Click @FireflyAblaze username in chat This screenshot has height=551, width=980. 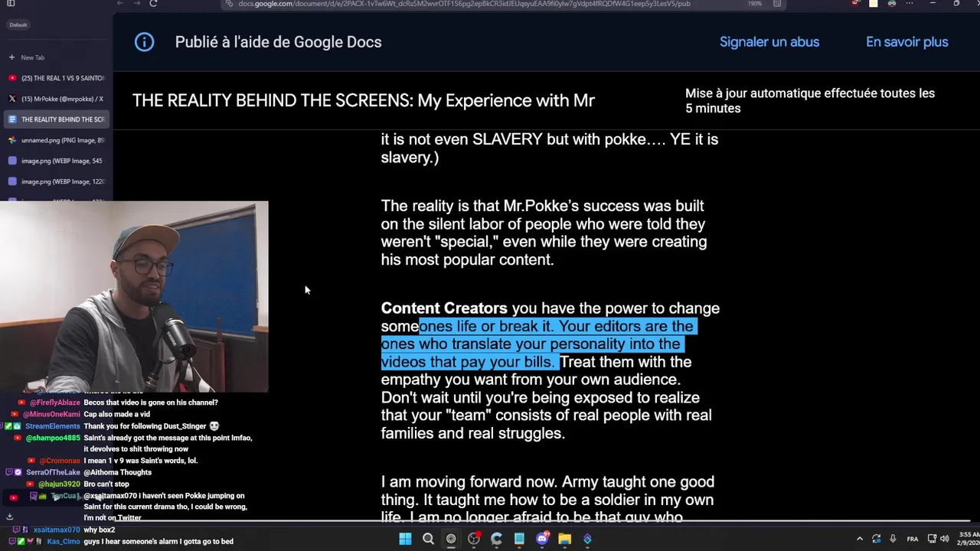[55, 403]
